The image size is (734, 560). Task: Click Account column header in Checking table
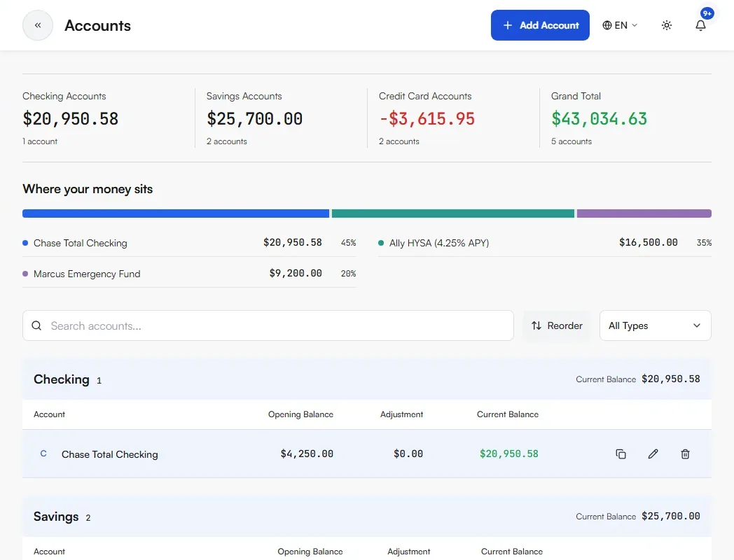point(49,414)
